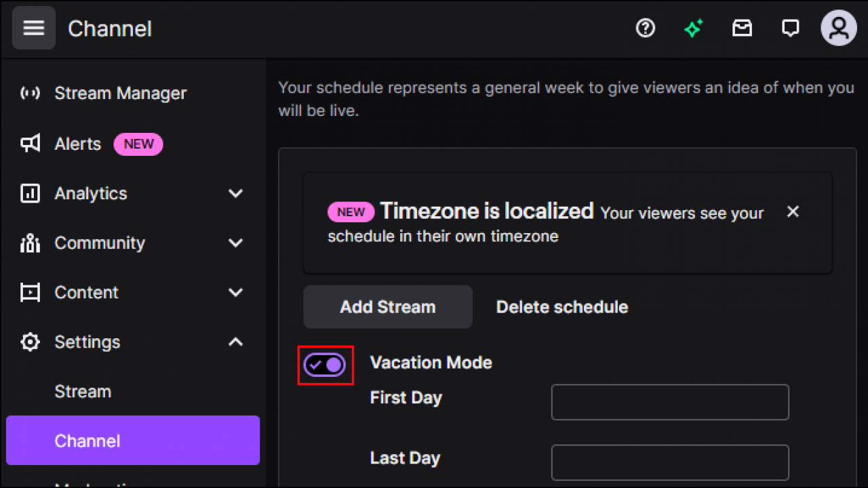Viewport: 868px width, 488px height.
Task: Open notifications from the top bar
Action: point(790,28)
